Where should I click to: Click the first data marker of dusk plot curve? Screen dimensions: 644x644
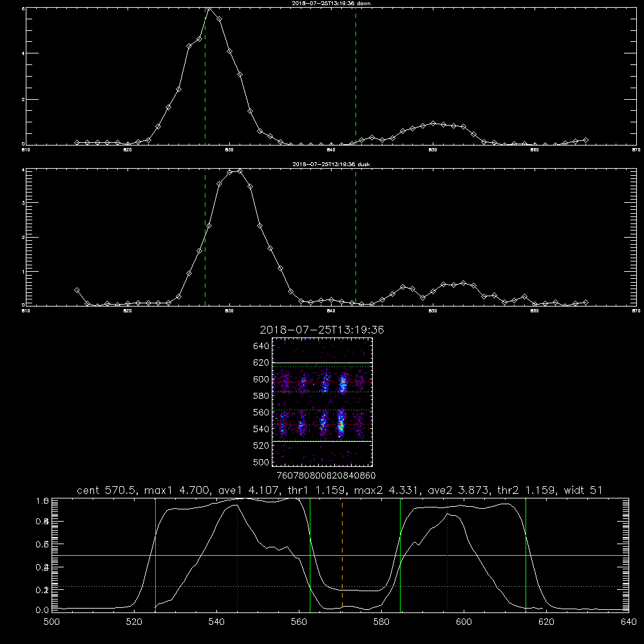(x=77, y=290)
